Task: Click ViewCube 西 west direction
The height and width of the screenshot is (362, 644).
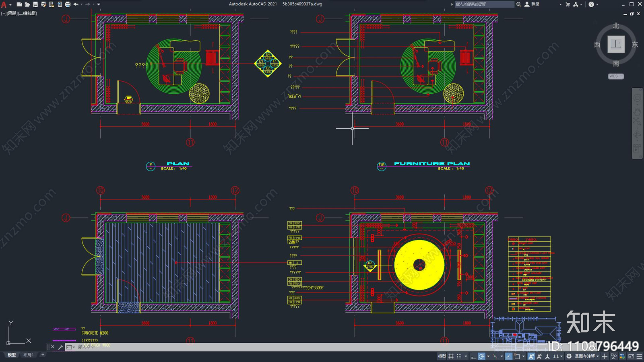Action: 597,45
